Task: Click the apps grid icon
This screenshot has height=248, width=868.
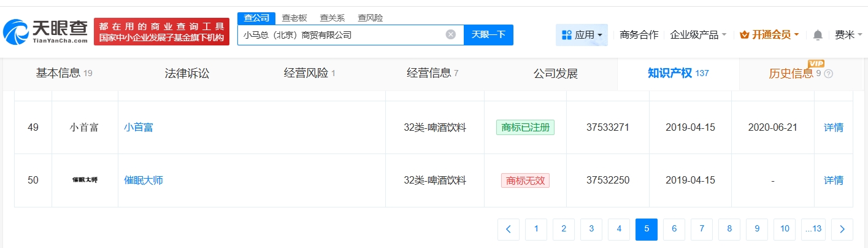Action: (566, 35)
